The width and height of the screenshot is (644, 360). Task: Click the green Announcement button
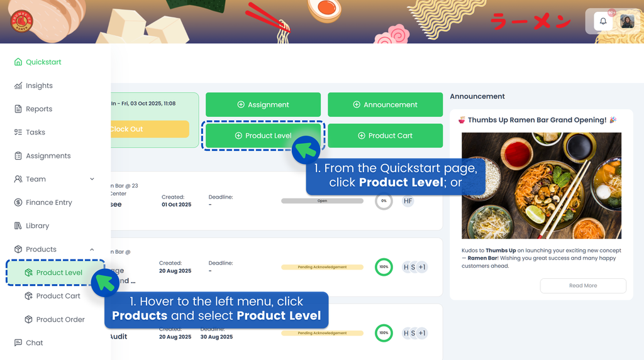(x=386, y=105)
